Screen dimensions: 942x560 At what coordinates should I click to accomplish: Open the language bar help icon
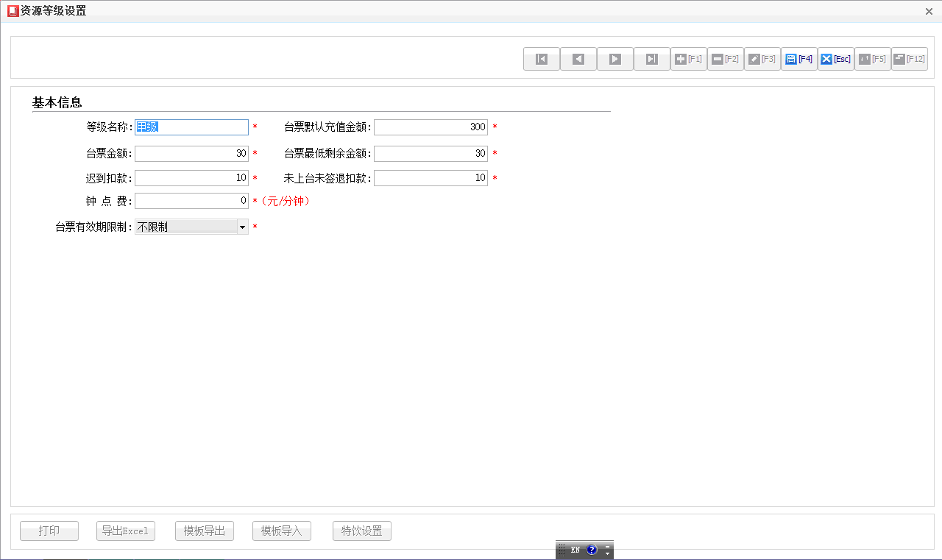tap(592, 550)
